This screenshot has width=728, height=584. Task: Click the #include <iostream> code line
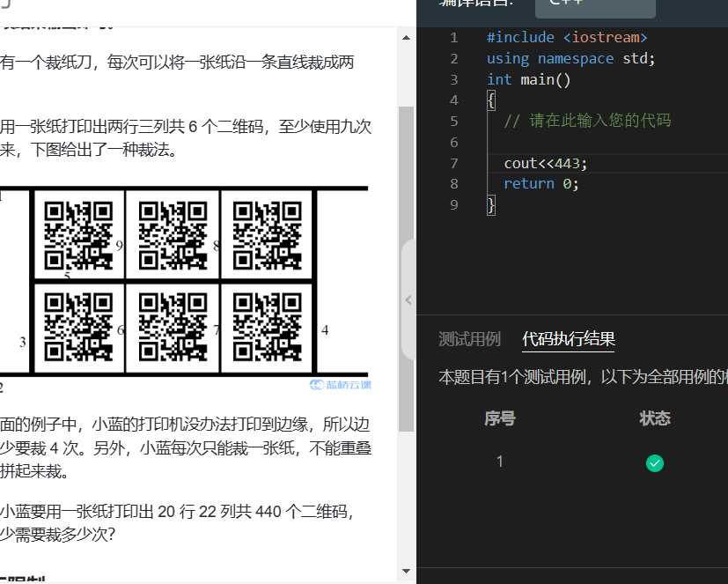click(567, 37)
